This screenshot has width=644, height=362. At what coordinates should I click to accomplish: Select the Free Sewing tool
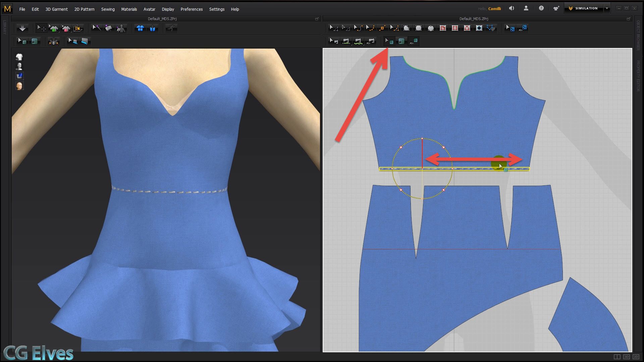358,41
